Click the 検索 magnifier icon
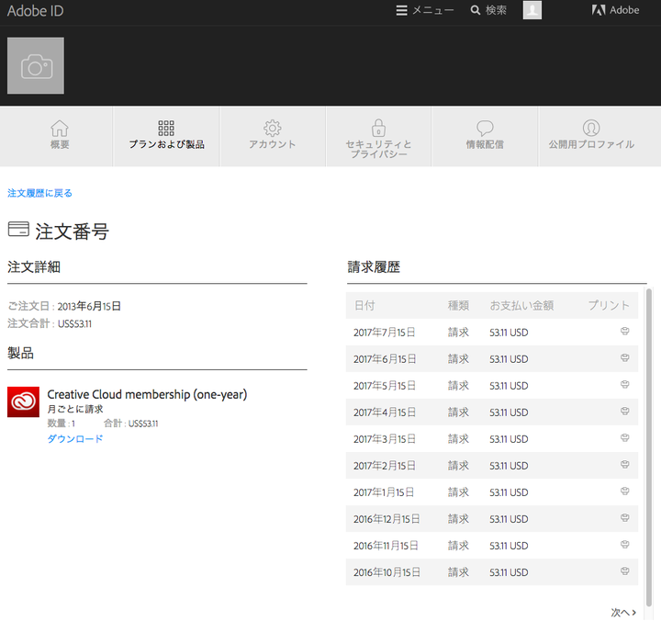 point(476,10)
